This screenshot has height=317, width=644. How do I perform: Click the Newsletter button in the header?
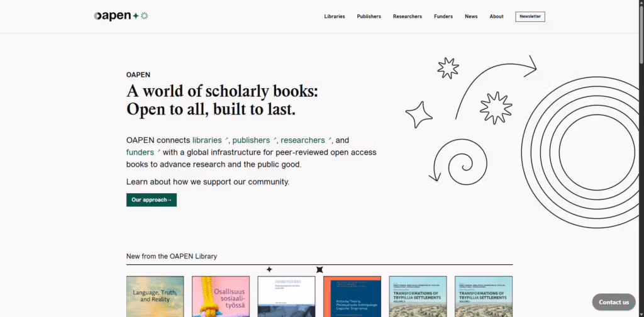coord(530,16)
